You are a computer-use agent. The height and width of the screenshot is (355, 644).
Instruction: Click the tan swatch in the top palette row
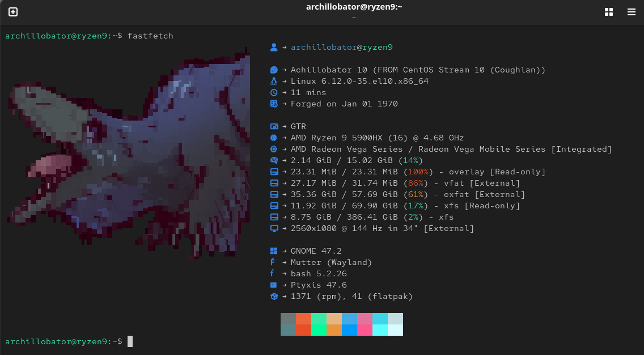334,319
